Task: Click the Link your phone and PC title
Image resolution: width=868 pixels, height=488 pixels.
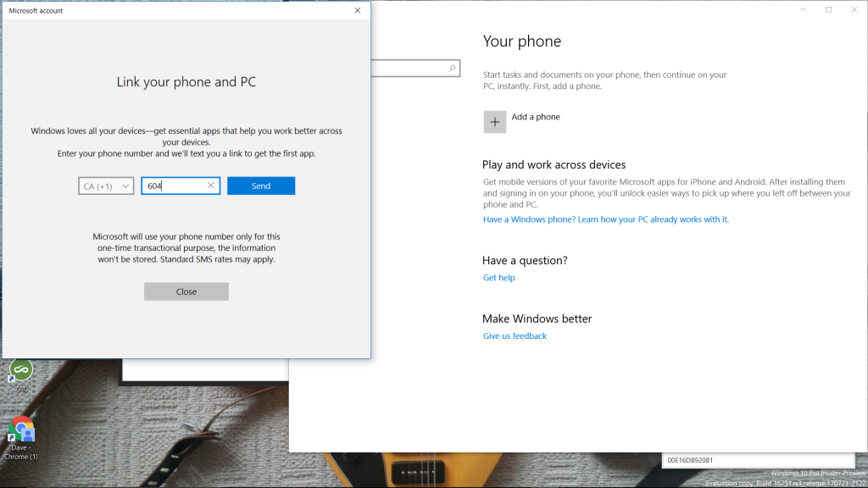Action: coord(186,82)
